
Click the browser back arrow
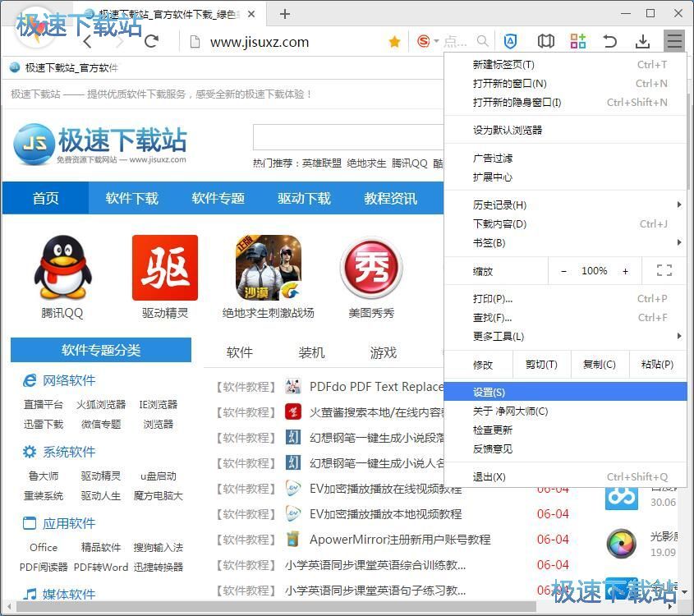(87, 42)
